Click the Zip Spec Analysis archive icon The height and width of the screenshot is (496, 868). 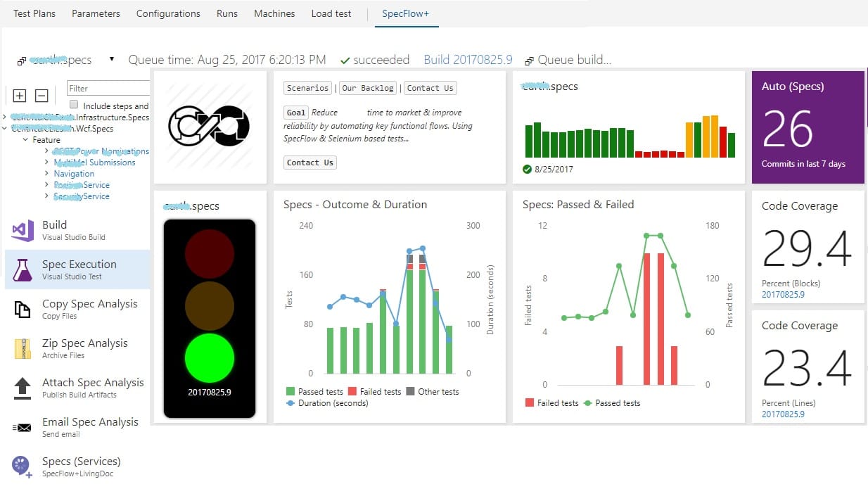click(x=23, y=349)
